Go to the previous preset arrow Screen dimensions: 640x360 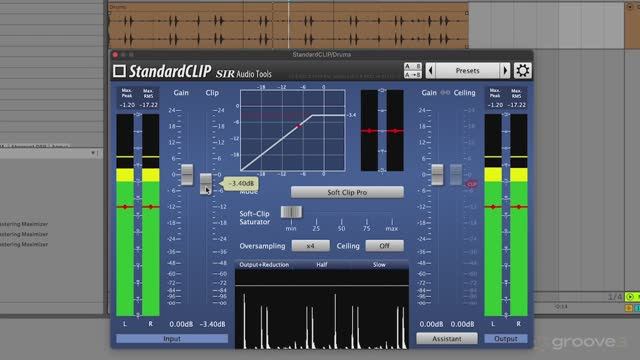point(430,71)
